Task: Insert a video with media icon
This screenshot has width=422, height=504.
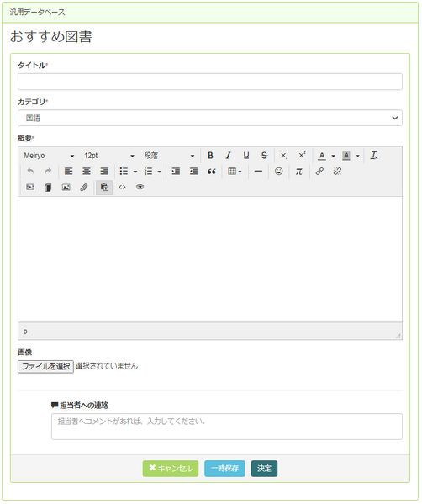Action: coord(30,187)
